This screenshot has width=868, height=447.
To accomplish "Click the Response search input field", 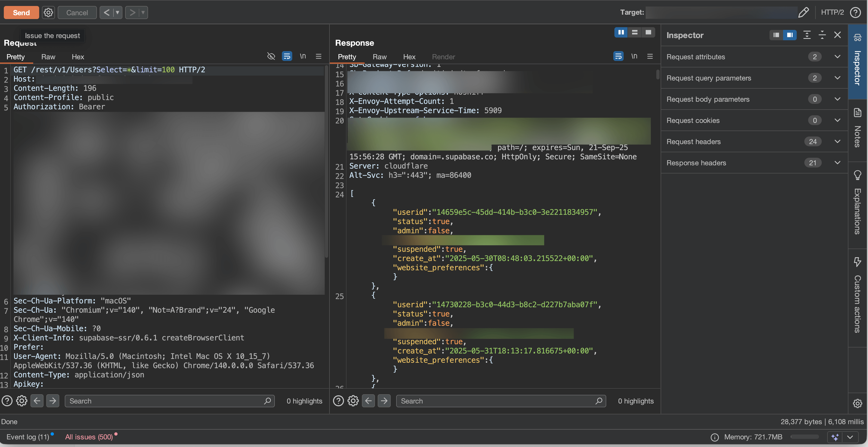I will pyautogui.click(x=495, y=401).
